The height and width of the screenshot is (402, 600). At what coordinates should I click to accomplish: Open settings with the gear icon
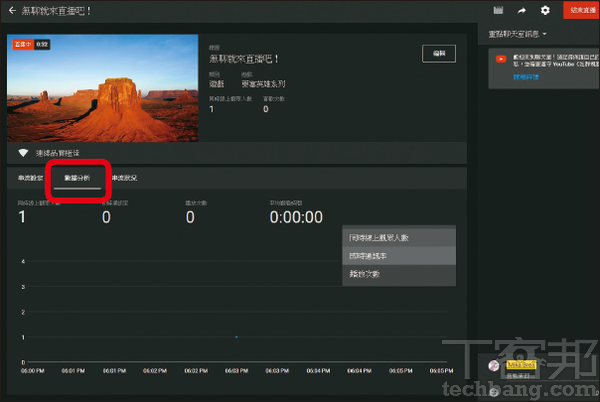pyautogui.click(x=545, y=10)
